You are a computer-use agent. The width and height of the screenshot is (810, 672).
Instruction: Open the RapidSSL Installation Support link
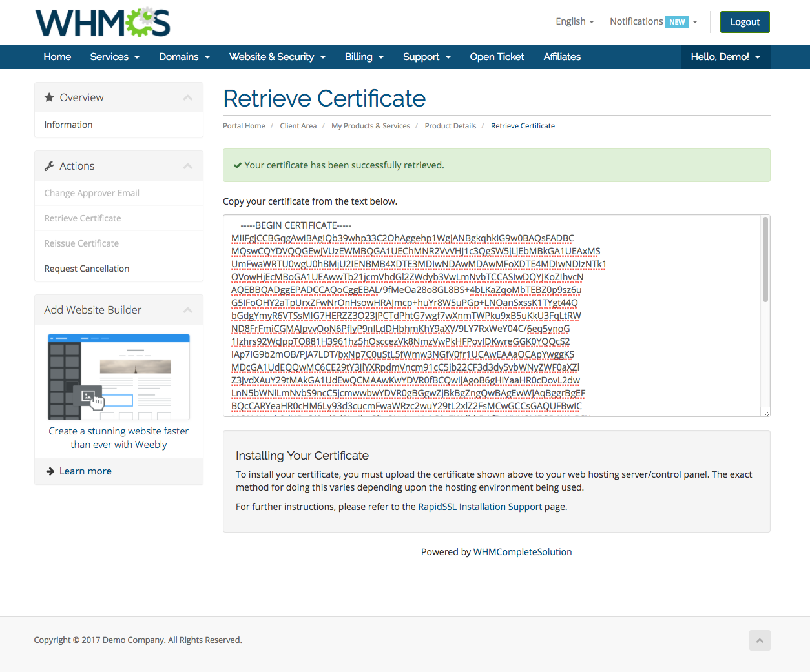click(x=480, y=507)
